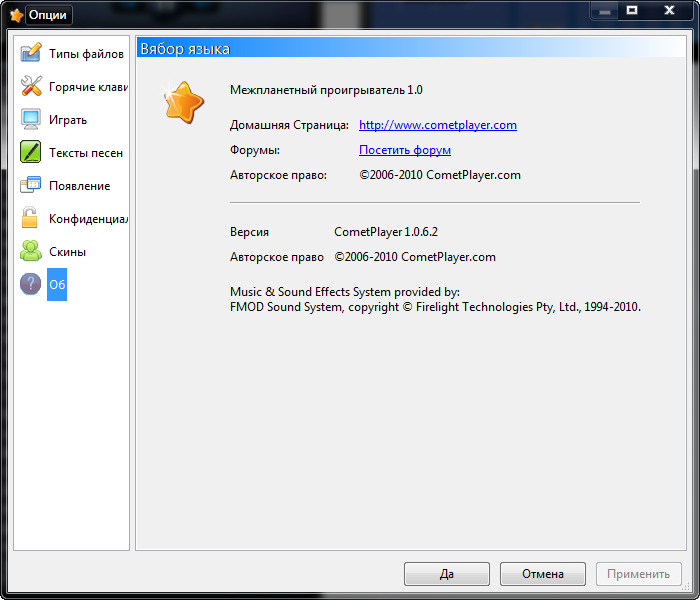Follow the Посетить форум link
Image resolution: width=700 pixels, height=600 pixels.
click(405, 150)
